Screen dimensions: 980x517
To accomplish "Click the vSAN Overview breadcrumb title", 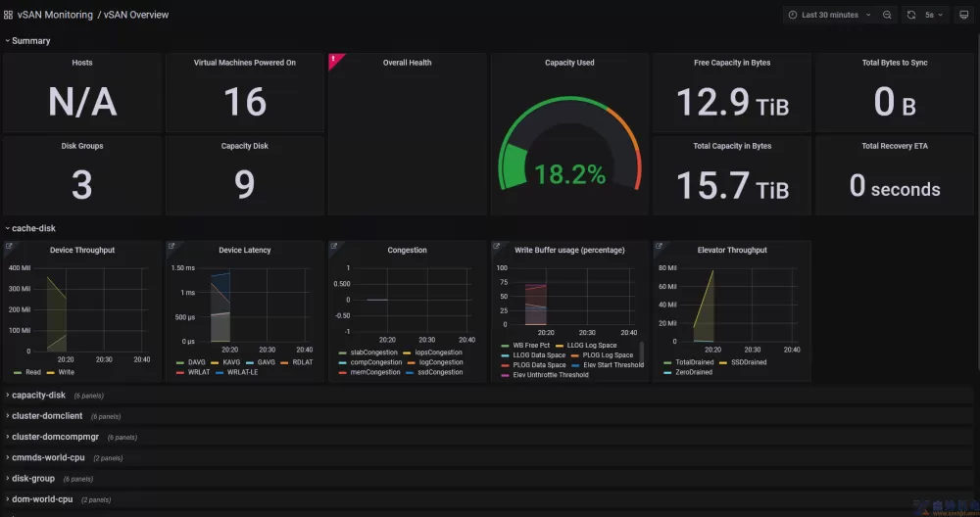I will 136,15.
